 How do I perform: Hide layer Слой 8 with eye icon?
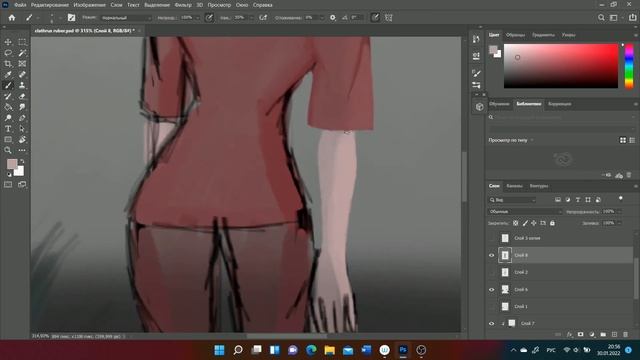coord(491,255)
